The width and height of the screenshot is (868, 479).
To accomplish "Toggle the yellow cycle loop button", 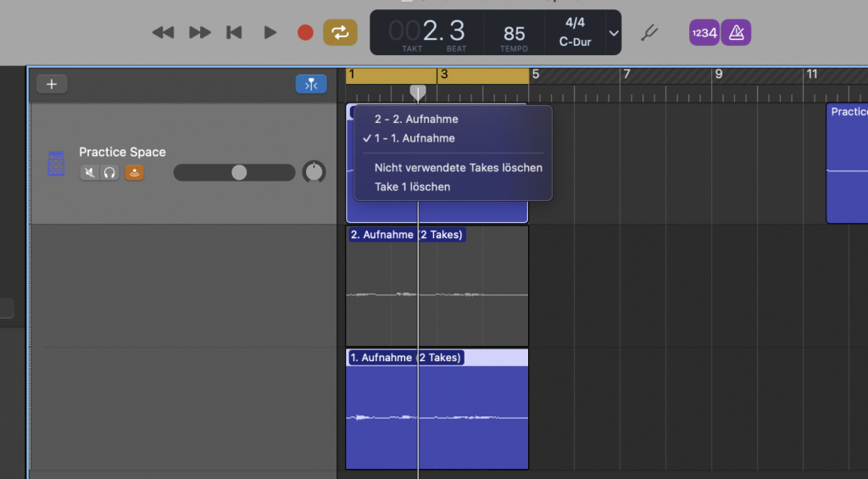I will 340,32.
